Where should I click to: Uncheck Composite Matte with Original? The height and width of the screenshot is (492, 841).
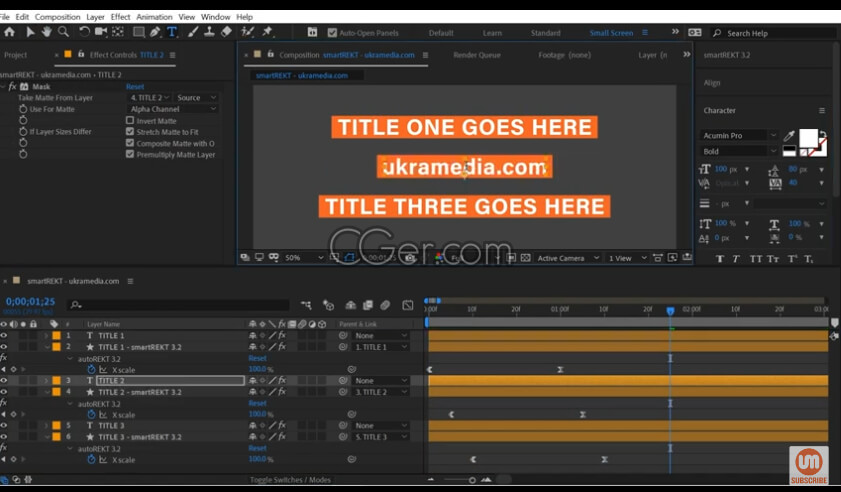[x=130, y=143]
